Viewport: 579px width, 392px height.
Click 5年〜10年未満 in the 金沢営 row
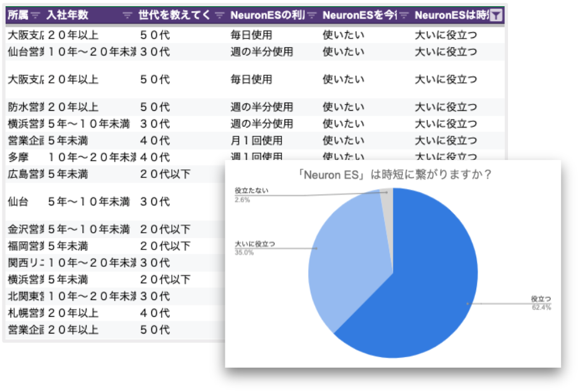tap(89, 229)
